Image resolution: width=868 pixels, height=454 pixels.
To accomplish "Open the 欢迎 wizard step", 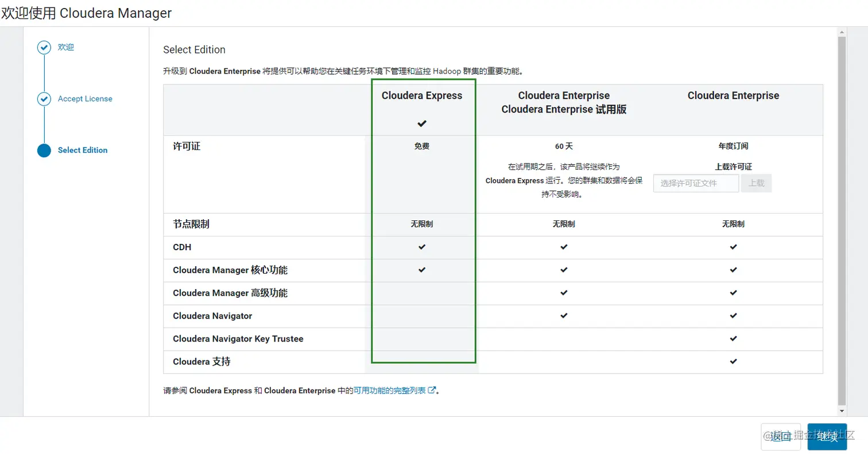I will (x=66, y=47).
